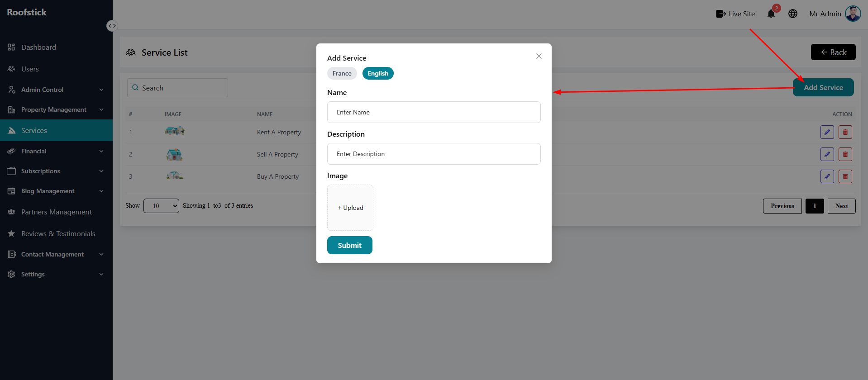Edit the Rent A Property row
The width and height of the screenshot is (868, 380).
click(x=827, y=132)
